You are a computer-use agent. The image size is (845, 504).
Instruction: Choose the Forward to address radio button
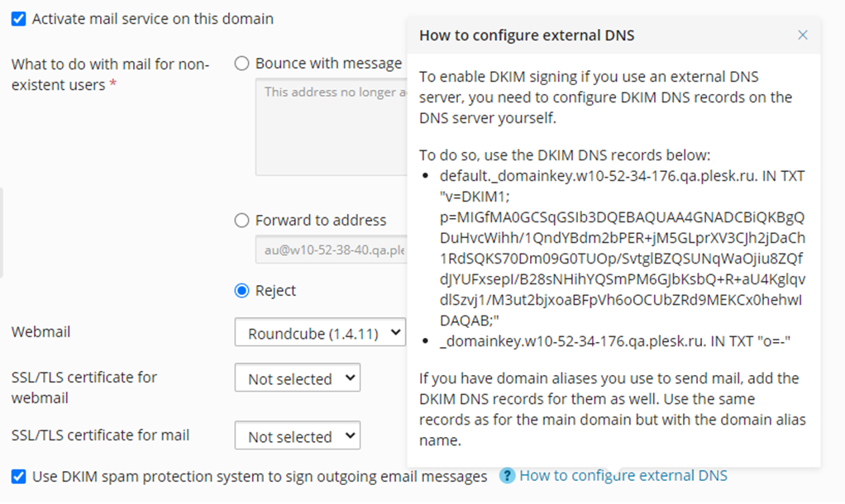click(242, 221)
